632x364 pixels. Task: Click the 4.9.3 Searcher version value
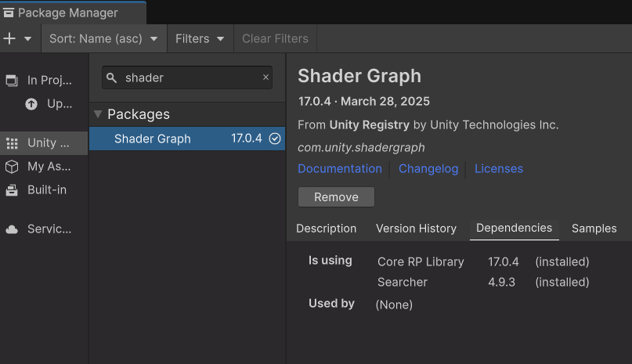point(501,282)
